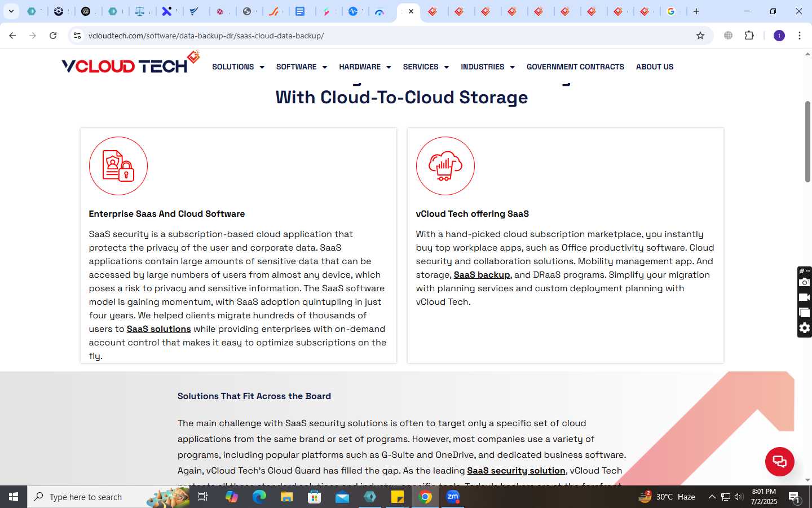Switch to the Zoom app in taskbar

(453, 497)
